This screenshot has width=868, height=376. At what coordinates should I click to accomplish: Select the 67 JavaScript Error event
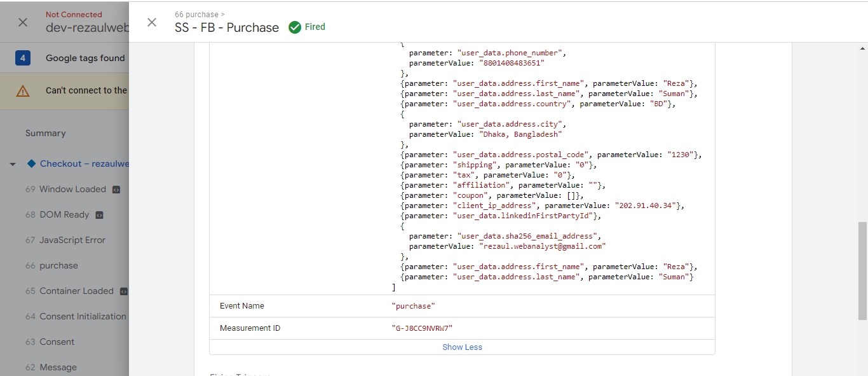pyautogui.click(x=64, y=240)
